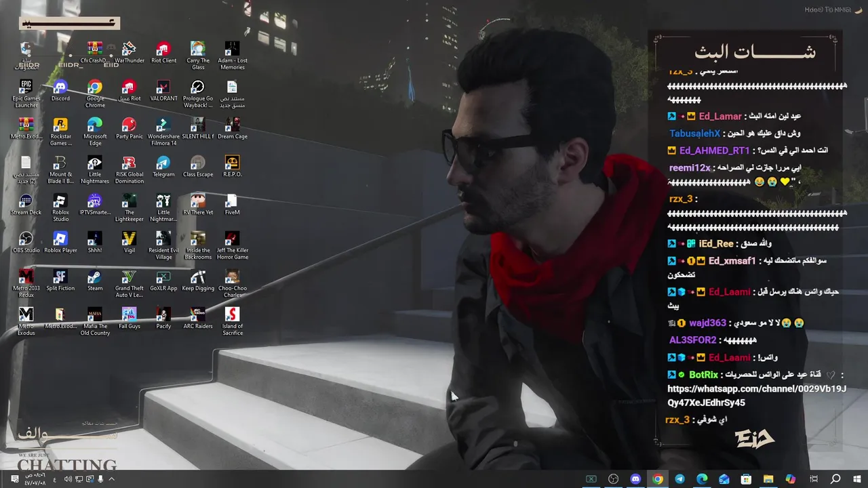The height and width of the screenshot is (488, 868).
Task: Select Stream Deck desktop icon
Action: (x=26, y=205)
